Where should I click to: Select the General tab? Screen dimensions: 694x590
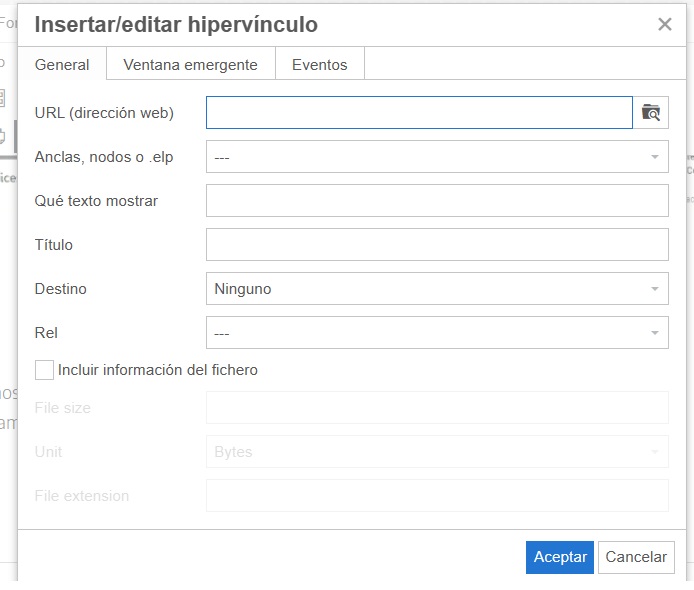pyautogui.click(x=62, y=65)
